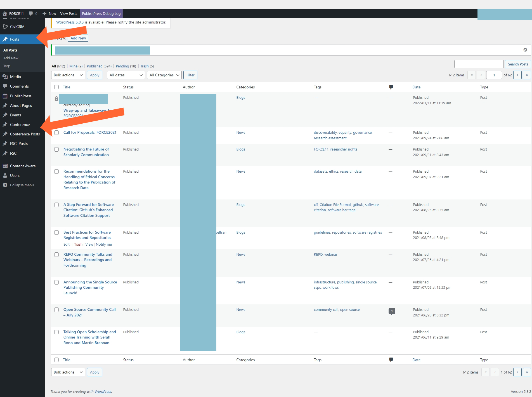Click Add New button beside Posts heading
Image resolution: width=532 pixels, height=397 pixels.
78,38
